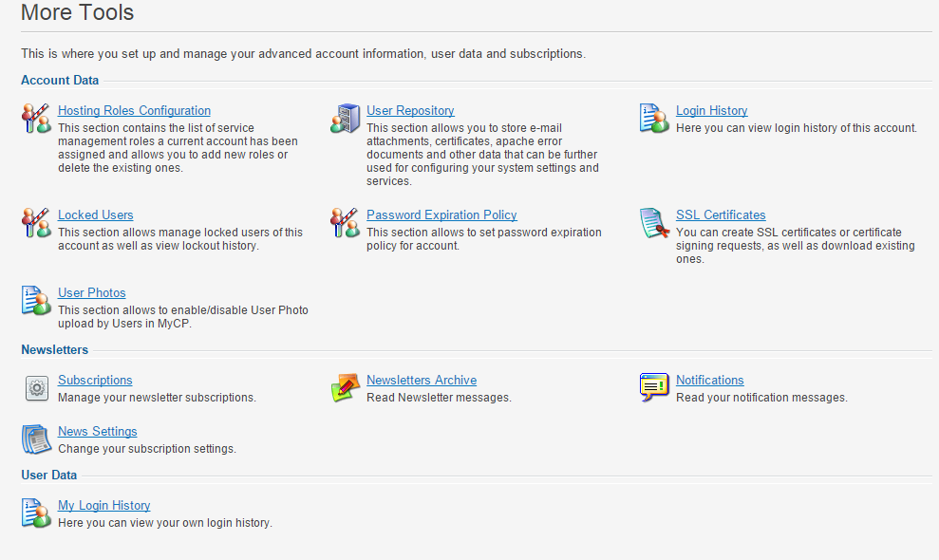Click the Newsletters Archive pencil icon

pyautogui.click(x=346, y=387)
